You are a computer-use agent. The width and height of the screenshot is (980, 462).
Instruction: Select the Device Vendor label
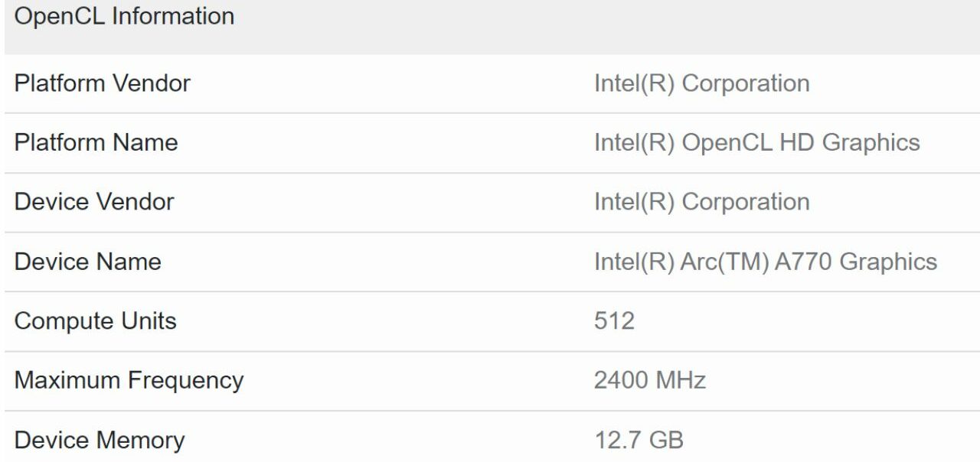click(x=94, y=202)
